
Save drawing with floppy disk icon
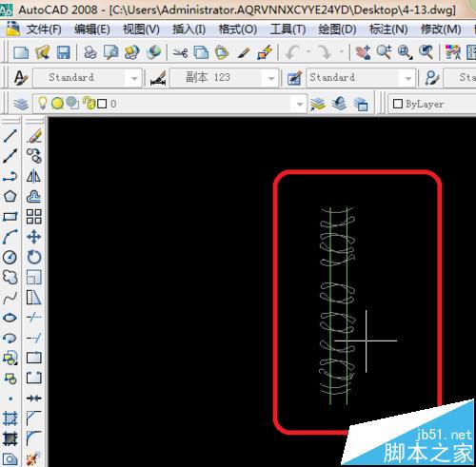64,52
